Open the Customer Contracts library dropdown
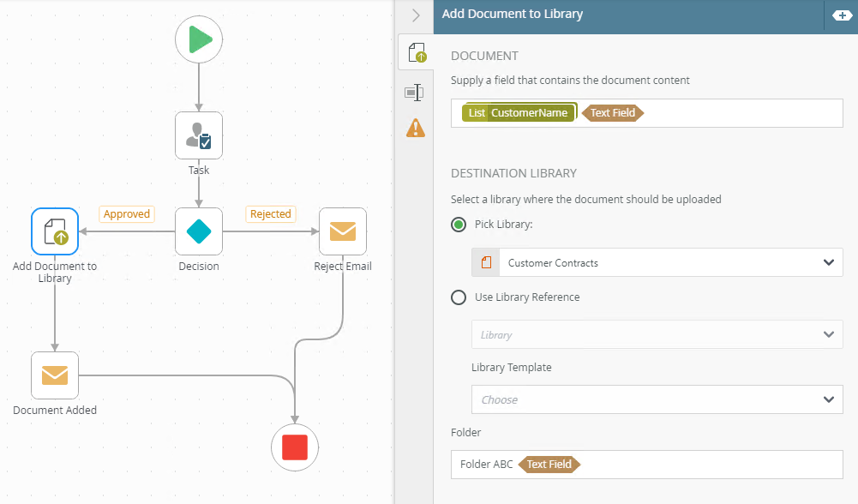The height and width of the screenshot is (504, 858). coord(657,262)
